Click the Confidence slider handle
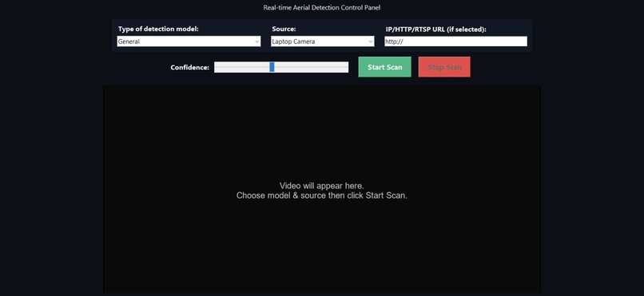This screenshot has width=644, height=296. click(272, 67)
